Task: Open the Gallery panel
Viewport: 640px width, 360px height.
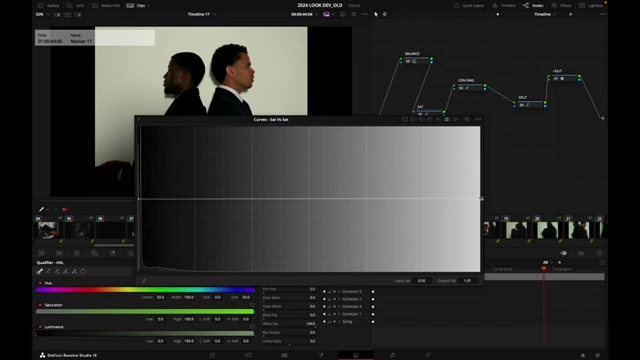Action: pos(49,6)
